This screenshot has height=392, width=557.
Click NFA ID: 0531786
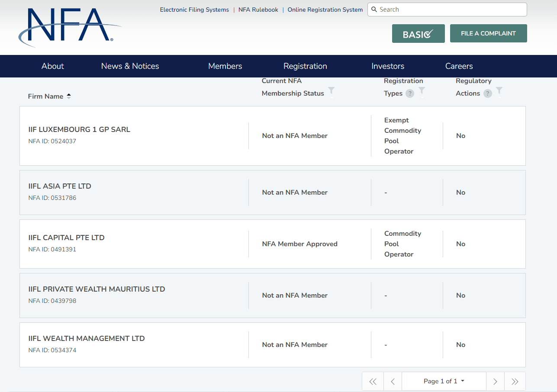click(x=52, y=198)
